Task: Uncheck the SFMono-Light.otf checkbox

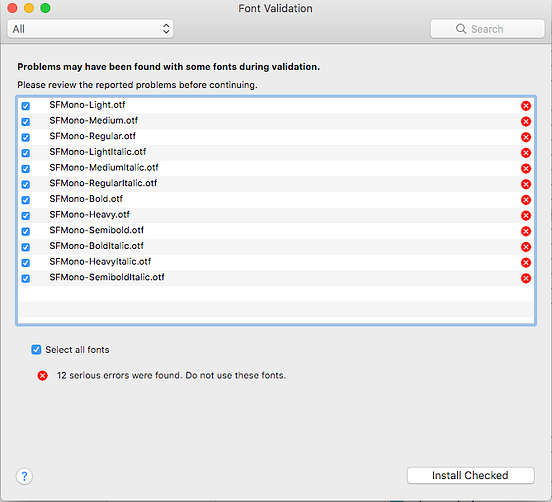Action: click(x=26, y=106)
